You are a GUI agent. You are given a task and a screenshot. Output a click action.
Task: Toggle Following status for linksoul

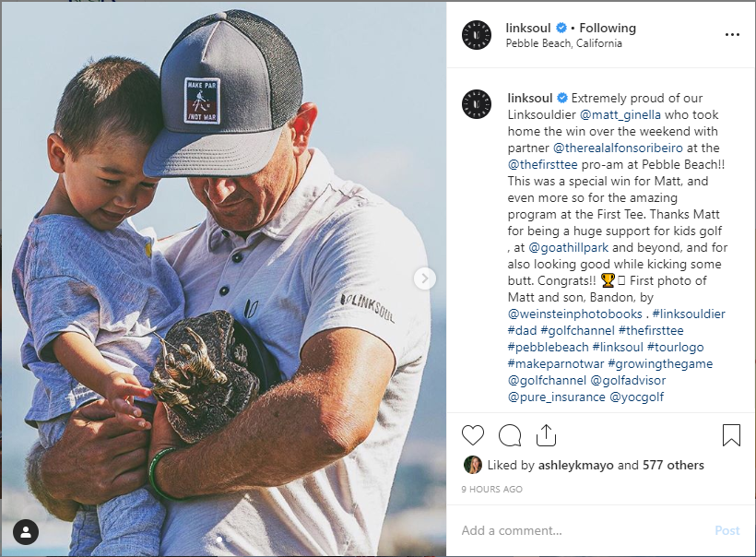[608, 28]
